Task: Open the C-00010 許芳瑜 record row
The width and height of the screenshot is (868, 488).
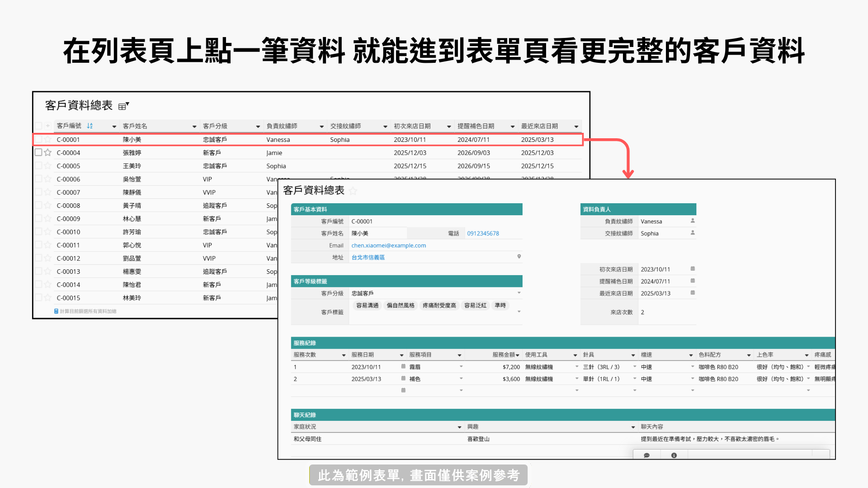Action: coord(132,232)
